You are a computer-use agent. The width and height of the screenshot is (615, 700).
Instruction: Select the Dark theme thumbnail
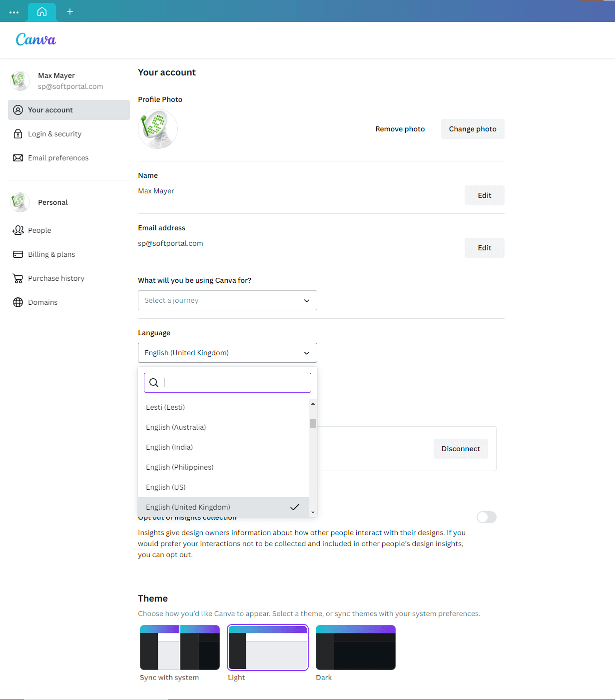(x=356, y=648)
